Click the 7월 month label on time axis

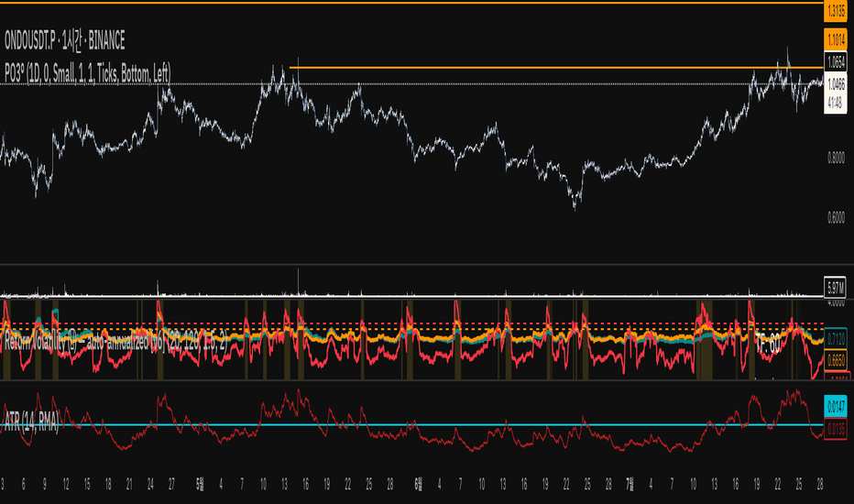click(630, 484)
